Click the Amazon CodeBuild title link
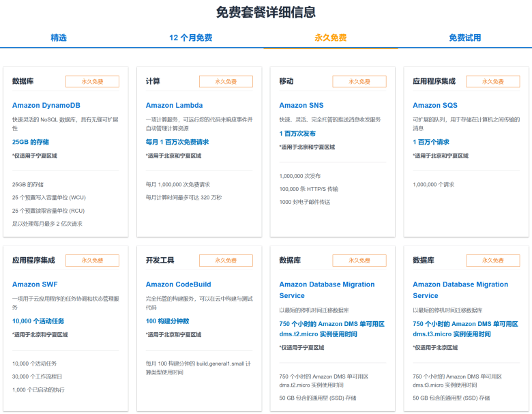This screenshot has height=414, width=532. tap(179, 284)
